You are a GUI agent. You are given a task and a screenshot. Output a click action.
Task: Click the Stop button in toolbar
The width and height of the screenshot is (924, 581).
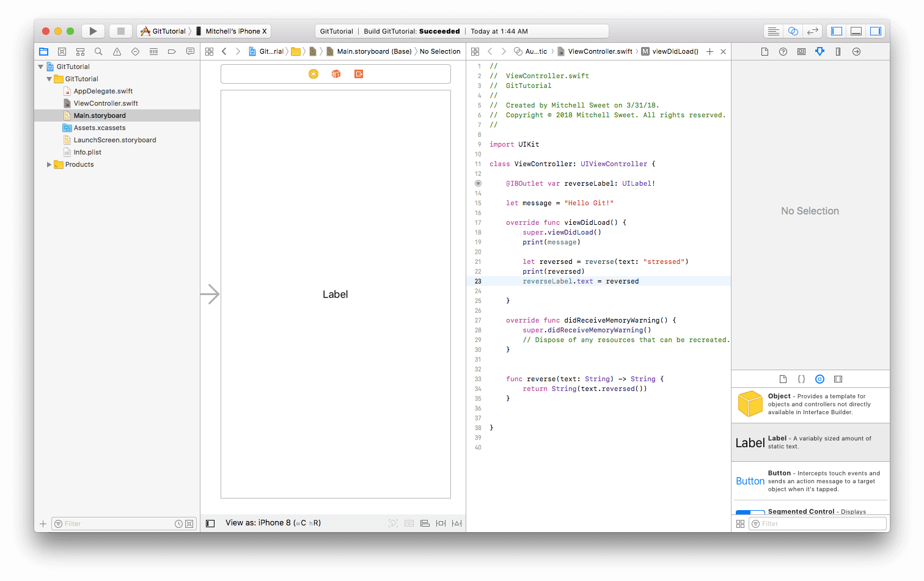click(121, 31)
